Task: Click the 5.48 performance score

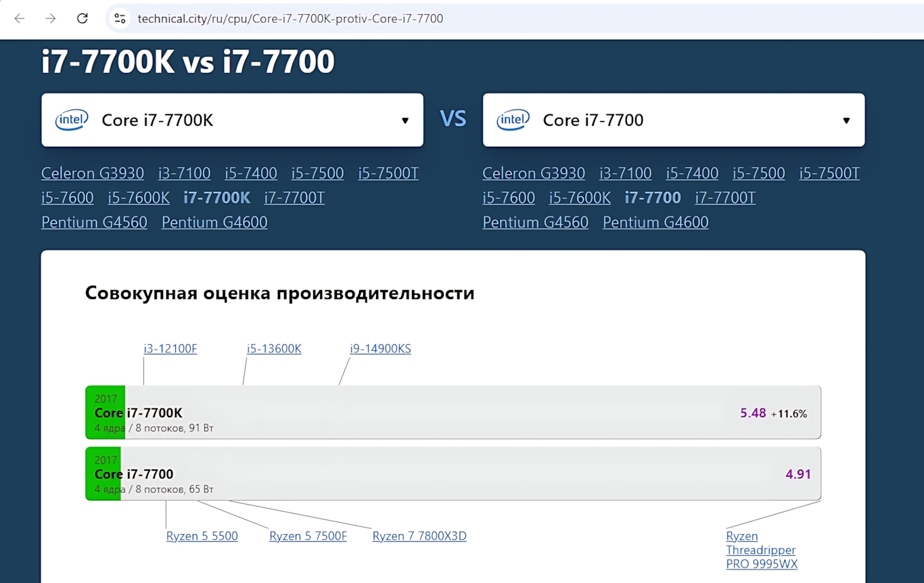Action: 753,413
